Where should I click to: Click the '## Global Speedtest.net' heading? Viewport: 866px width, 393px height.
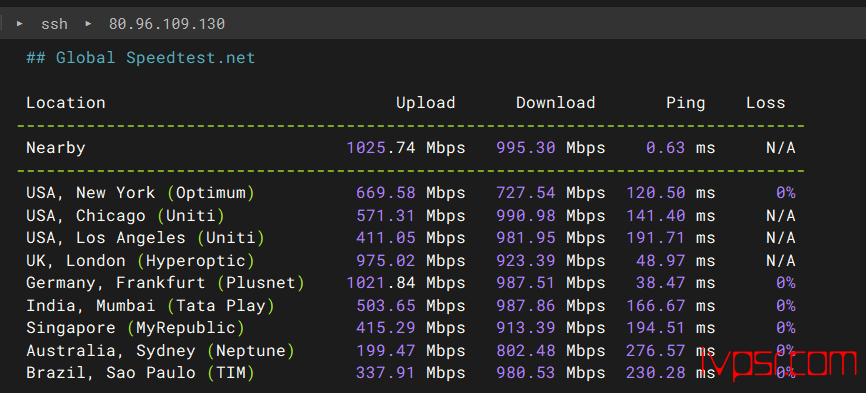pyautogui.click(x=141, y=57)
